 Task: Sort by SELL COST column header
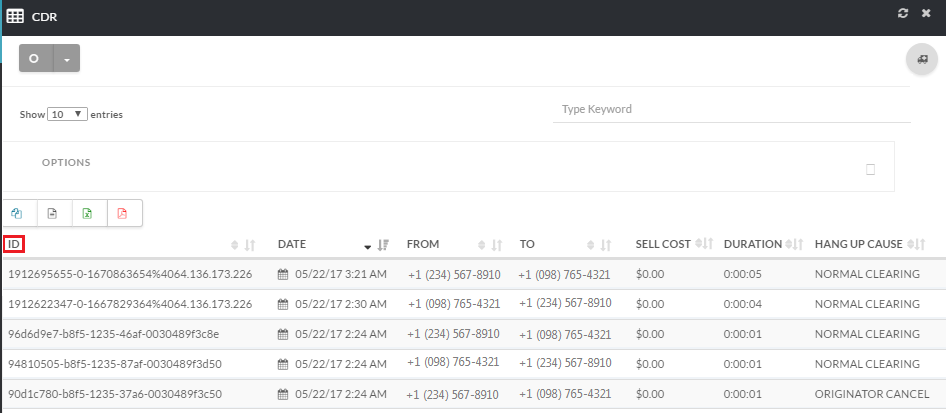tap(663, 244)
